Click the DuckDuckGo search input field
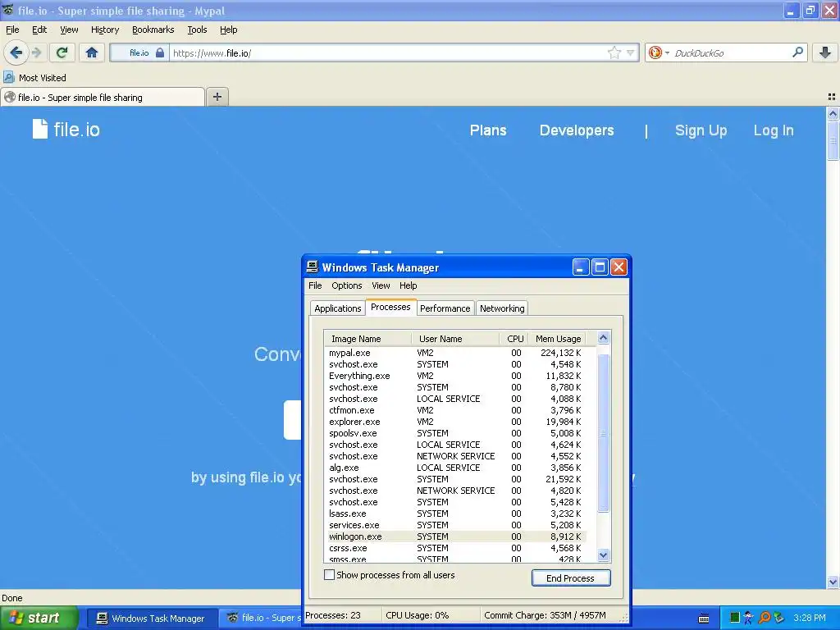The width and height of the screenshot is (840, 630). [730, 53]
